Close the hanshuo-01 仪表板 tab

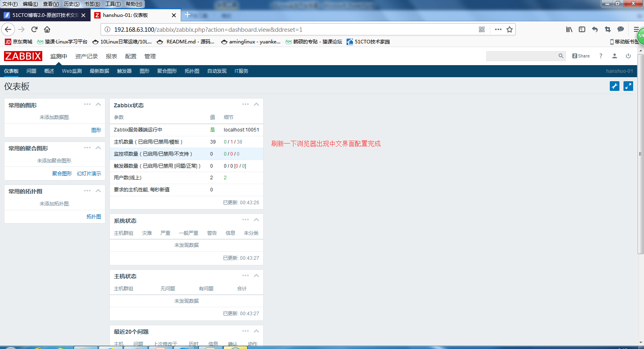[174, 15]
